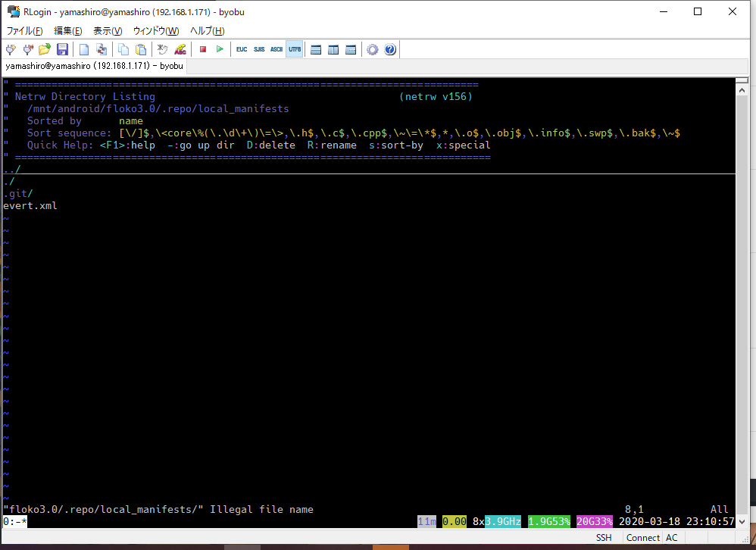Open the 編集(E) menu
The height and width of the screenshot is (550, 756).
point(68,31)
